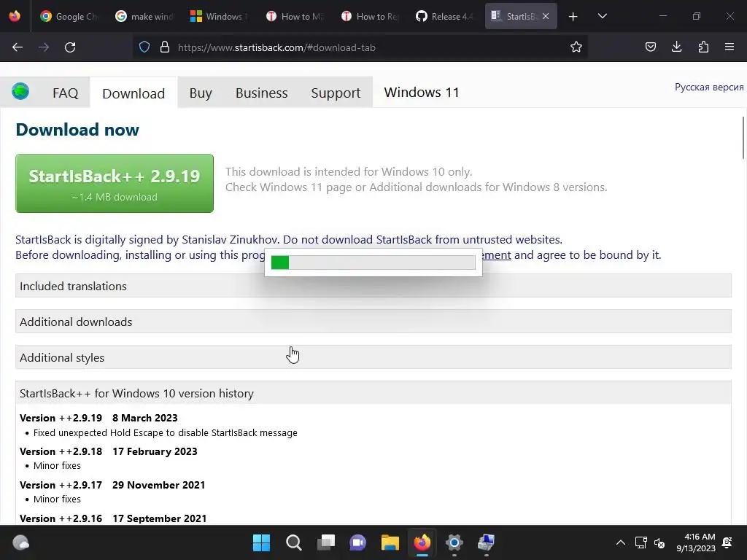The width and height of the screenshot is (747, 560).
Task: Open the Windows Start button
Action: pos(261,542)
